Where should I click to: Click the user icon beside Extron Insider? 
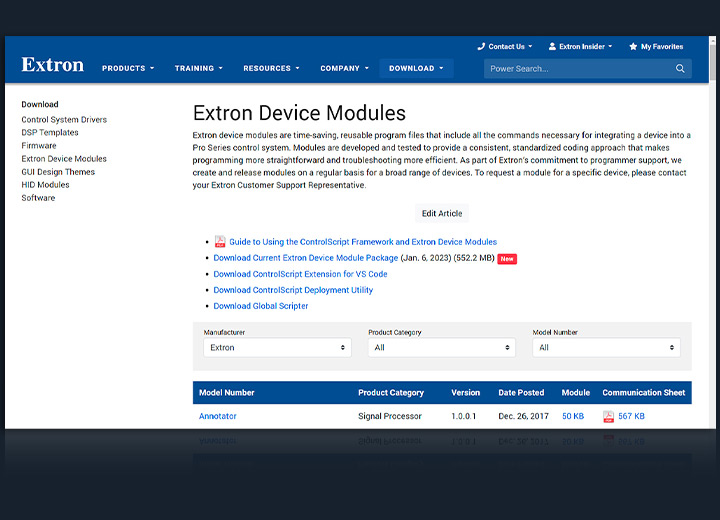click(552, 46)
